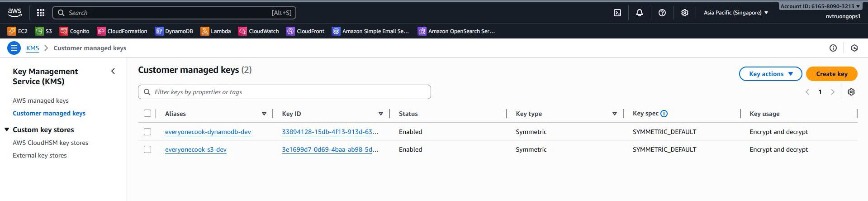This screenshot has width=868, height=201.
Task: Open Lambda shortcut
Action: (216, 31)
